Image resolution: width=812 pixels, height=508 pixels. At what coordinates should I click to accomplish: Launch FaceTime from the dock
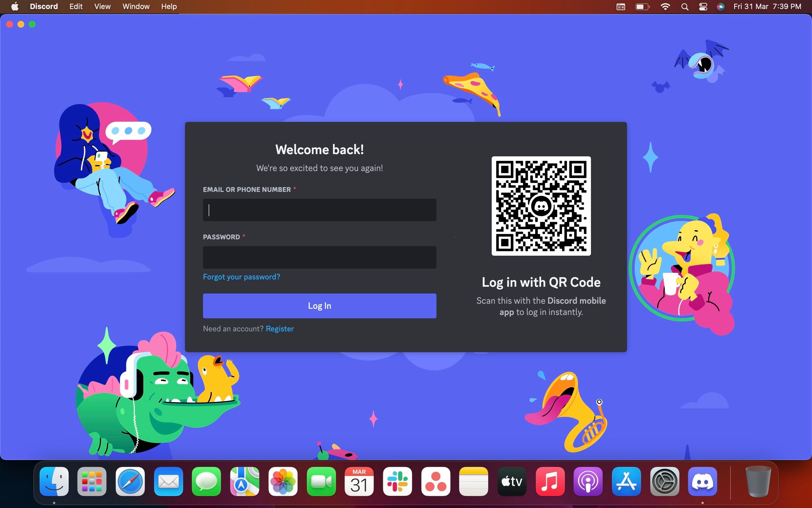(321, 481)
